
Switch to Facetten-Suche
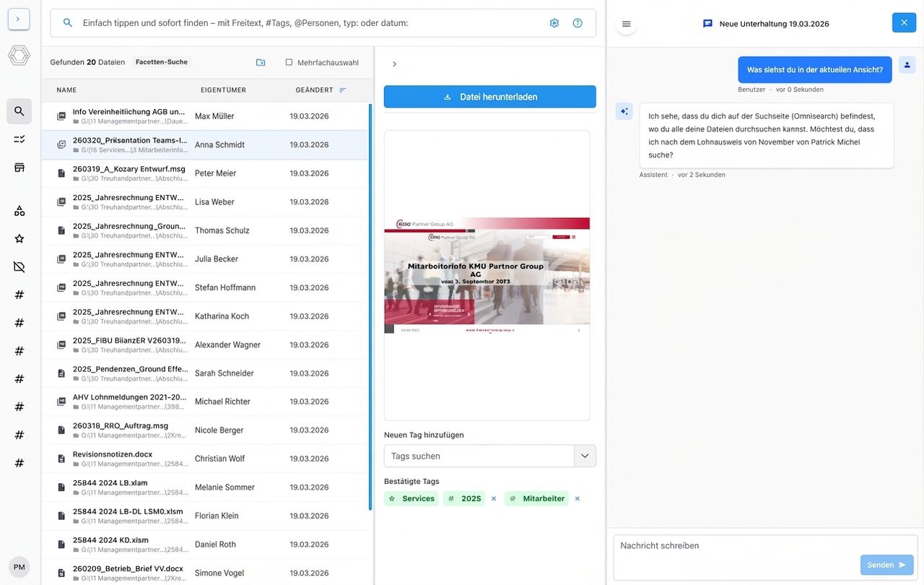click(x=161, y=61)
